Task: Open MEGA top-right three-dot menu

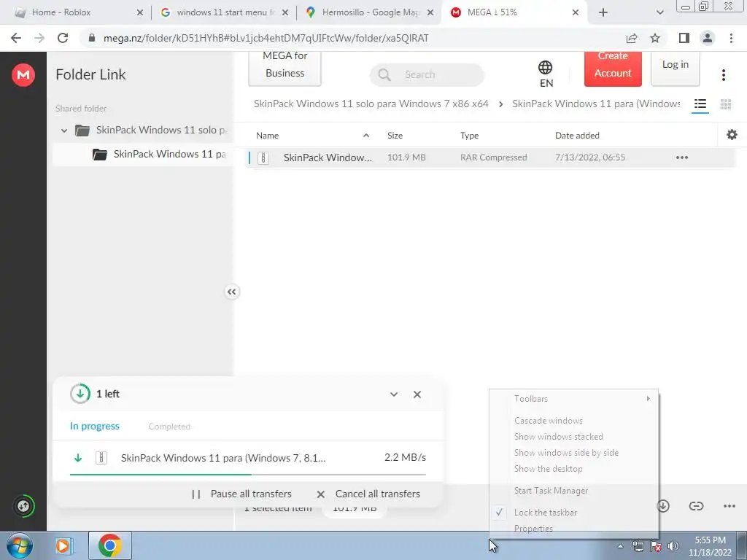Action: (723, 75)
